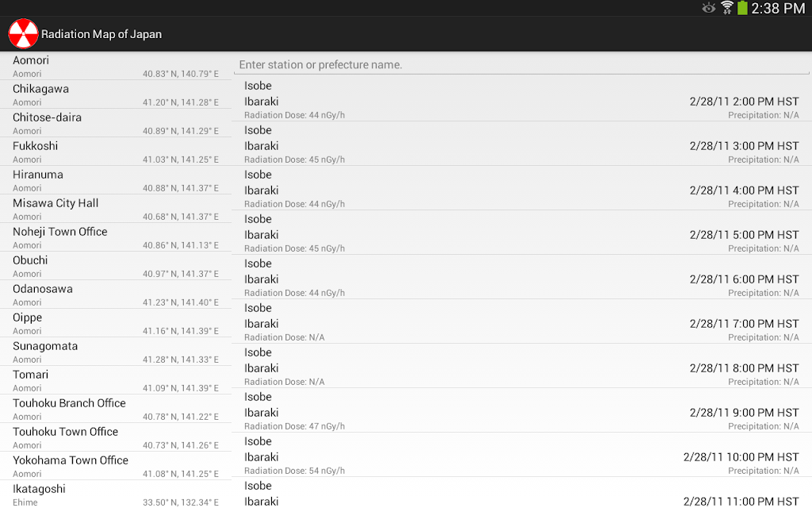
Task: Select Ikatagoshi station in Ehime
Action: tap(116, 494)
